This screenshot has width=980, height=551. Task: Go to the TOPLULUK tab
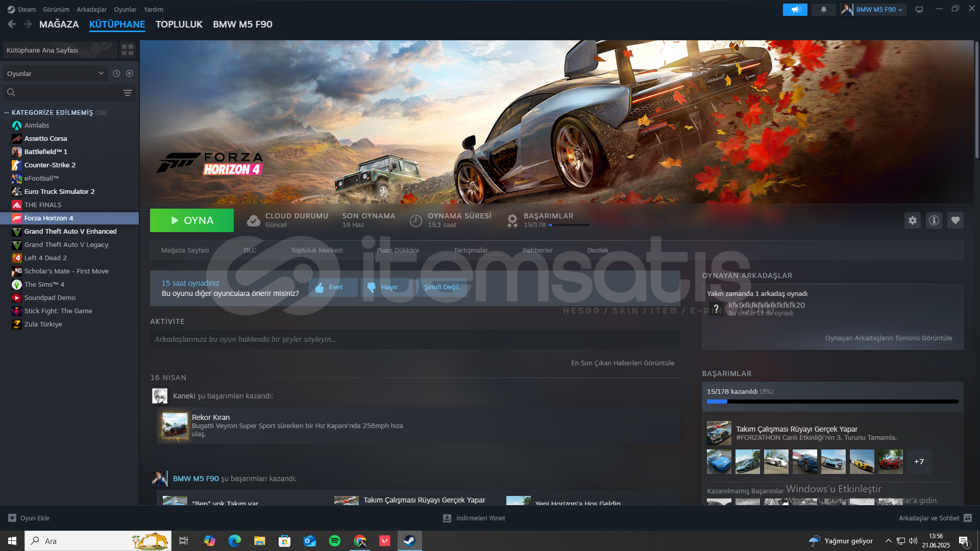pyautogui.click(x=179, y=24)
